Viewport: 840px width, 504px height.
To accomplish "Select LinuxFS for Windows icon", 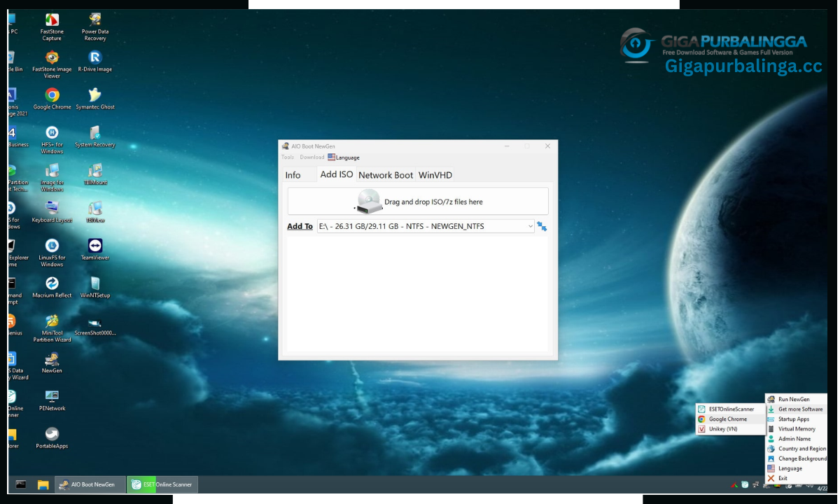I will click(x=52, y=253).
